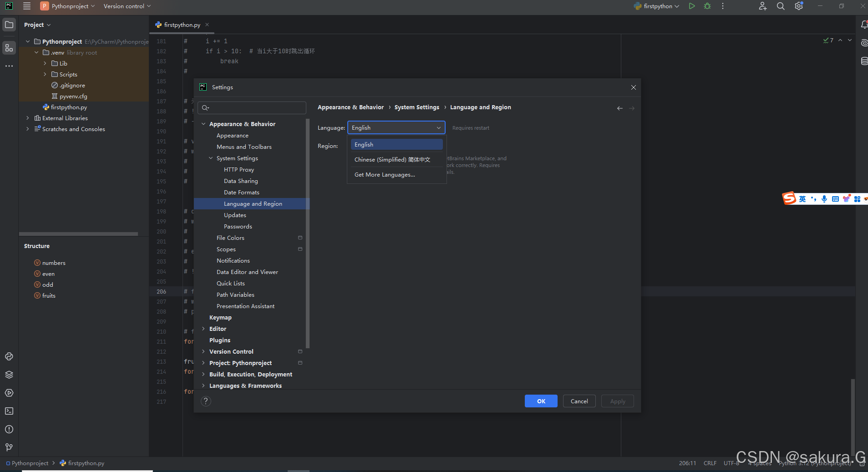
Task: Open the Keymap settings page
Action: [x=220, y=317]
